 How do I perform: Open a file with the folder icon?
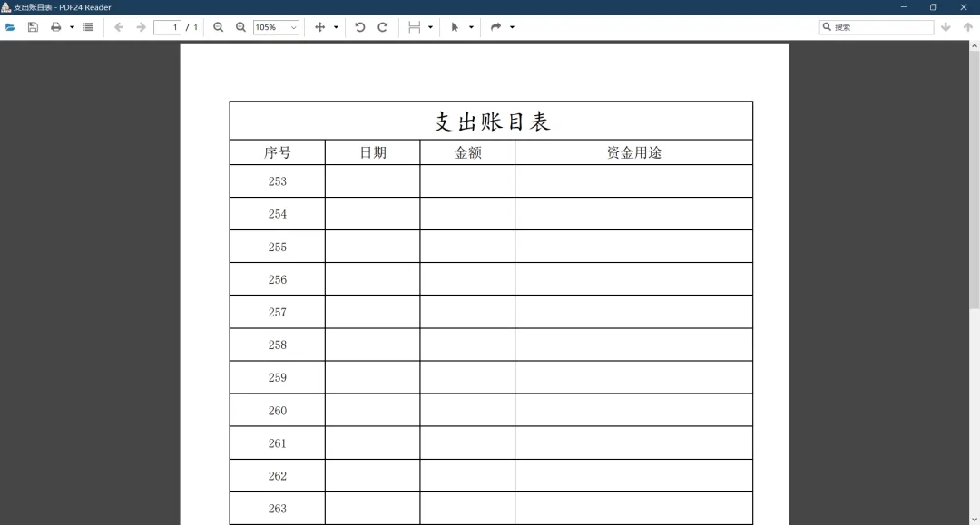[10, 27]
